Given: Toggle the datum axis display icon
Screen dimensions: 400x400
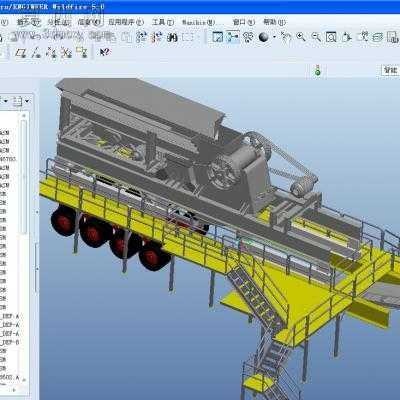Looking at the screenshot, I should pos(36,52).
